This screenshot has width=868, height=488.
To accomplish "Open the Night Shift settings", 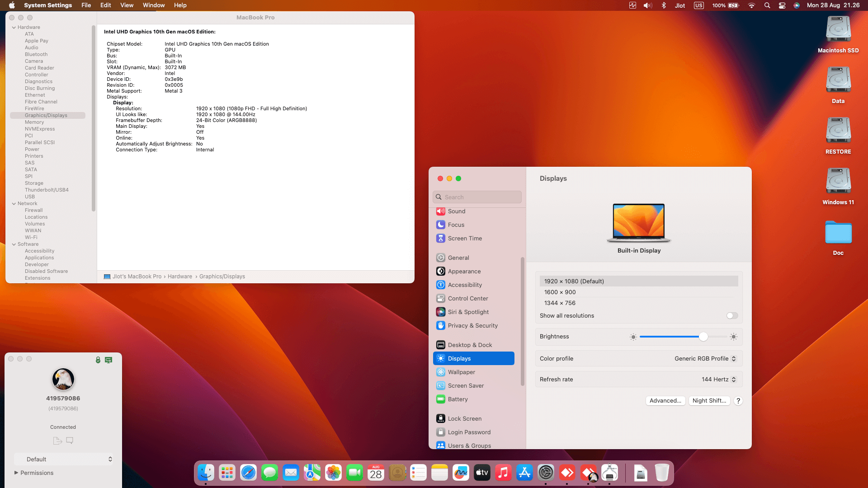I will point(709,400).
